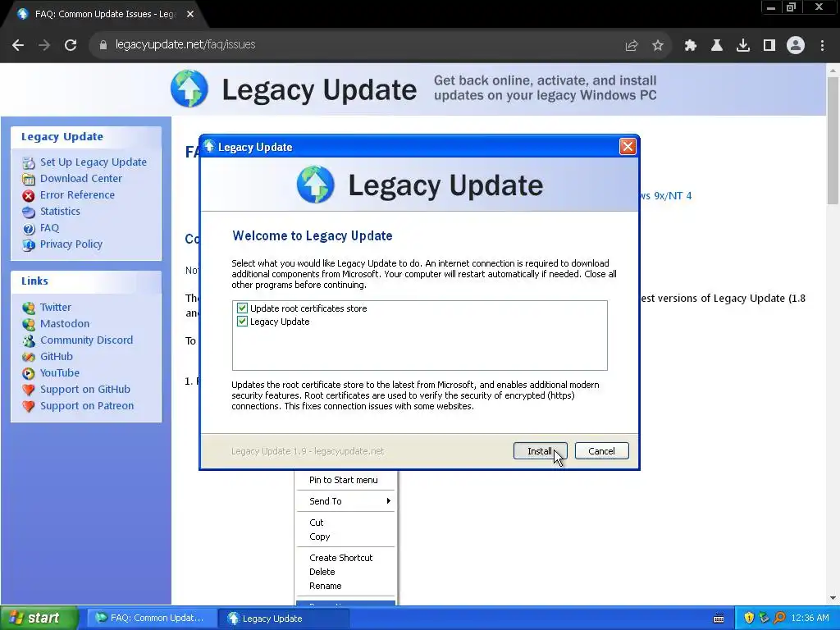Choose Cut from the context menu
Image resolution: width=840 pixels, height=630 pixels.
click(x=345, y=523)
